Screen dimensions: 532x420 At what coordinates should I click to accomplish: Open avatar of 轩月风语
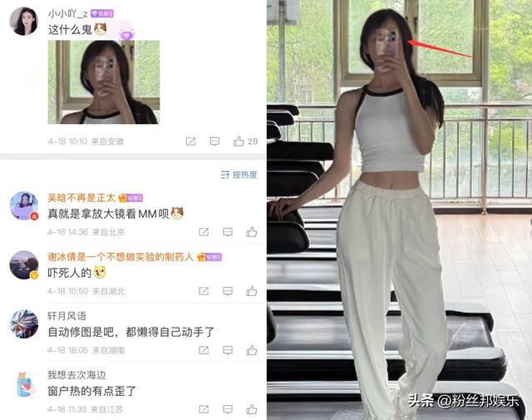tap(24, 324)
